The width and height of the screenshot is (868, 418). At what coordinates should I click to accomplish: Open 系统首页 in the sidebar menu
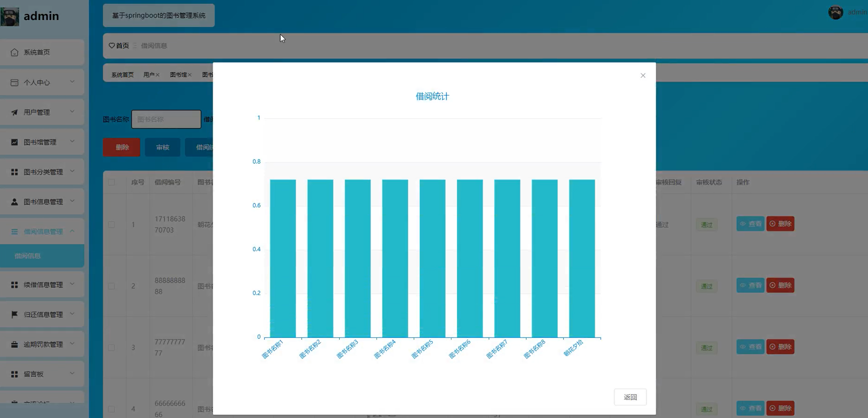[x=42, y=52]
